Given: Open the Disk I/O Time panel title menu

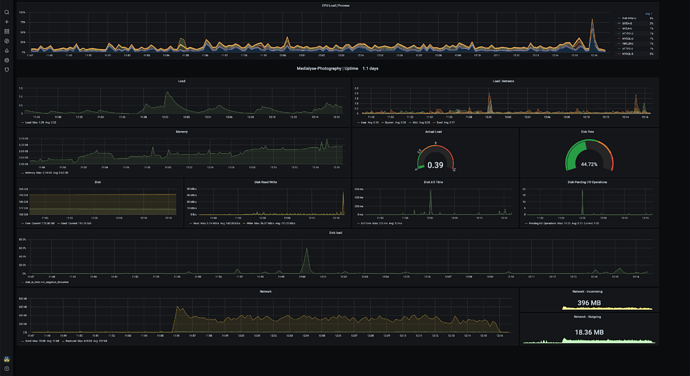Looking at the screenshot, I should [x=433, y=182].
